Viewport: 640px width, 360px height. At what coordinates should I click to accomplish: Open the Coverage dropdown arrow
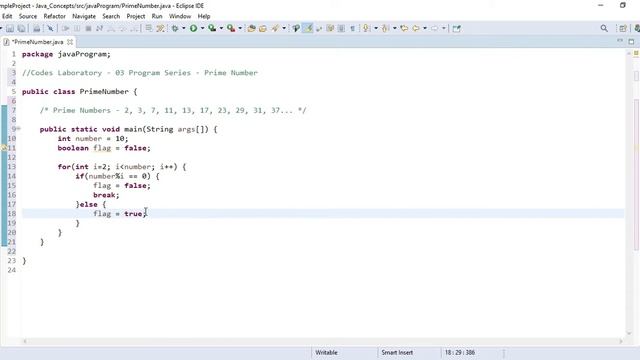[221, 28]
